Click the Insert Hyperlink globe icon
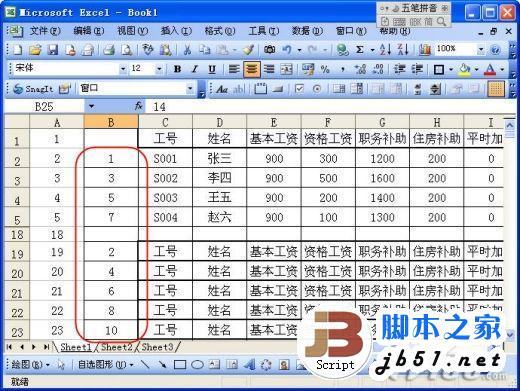The height and width of the screenshot is (391, 520). point(342,50)
